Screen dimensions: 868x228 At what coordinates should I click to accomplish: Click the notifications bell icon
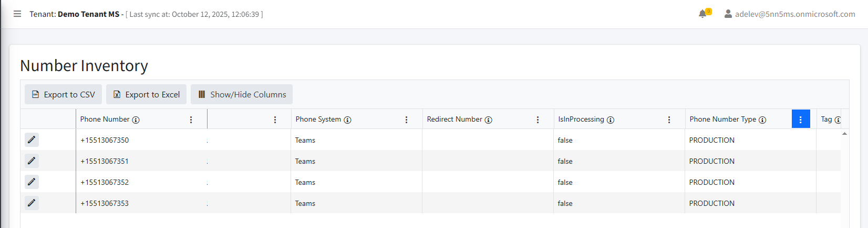coord(702,14)
